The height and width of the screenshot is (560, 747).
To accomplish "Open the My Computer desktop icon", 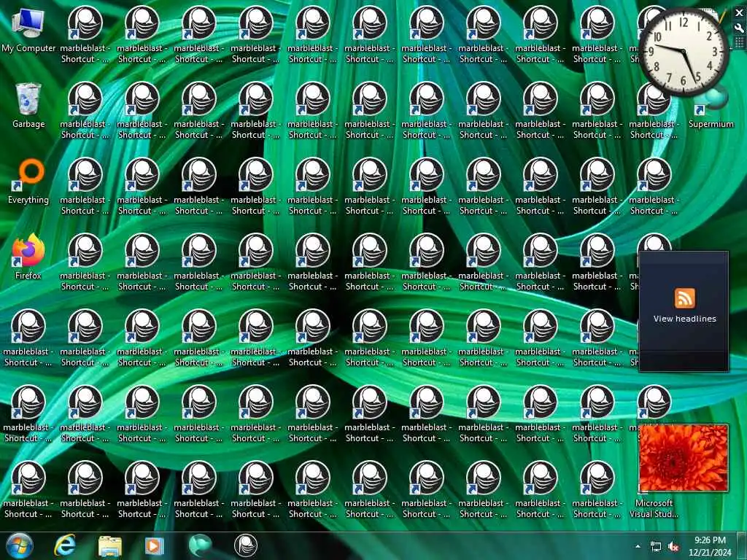I will [28, 29].
